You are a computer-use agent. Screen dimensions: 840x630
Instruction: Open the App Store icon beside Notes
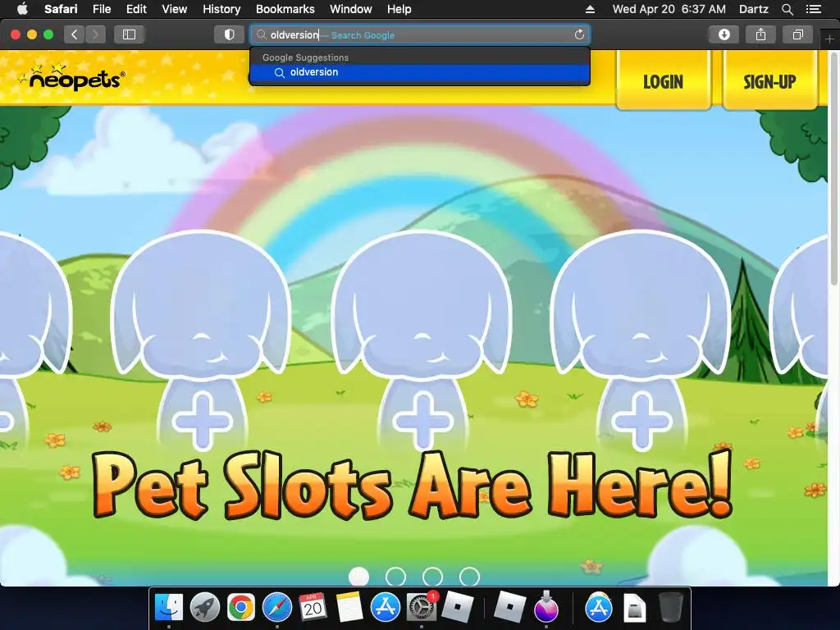[x=386, y=607]
